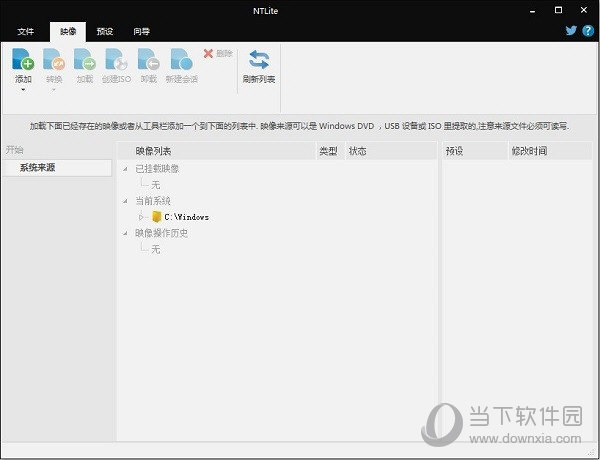
Task: Collapse the 映像操作历史 tree group
Action: pyautogui.click(x=125, y=233)
